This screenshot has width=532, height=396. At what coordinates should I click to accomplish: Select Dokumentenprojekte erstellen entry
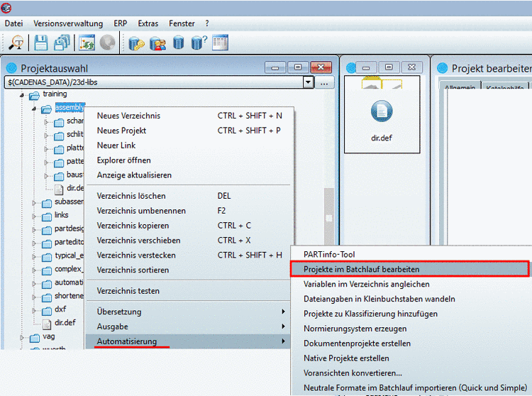point(411,343)
